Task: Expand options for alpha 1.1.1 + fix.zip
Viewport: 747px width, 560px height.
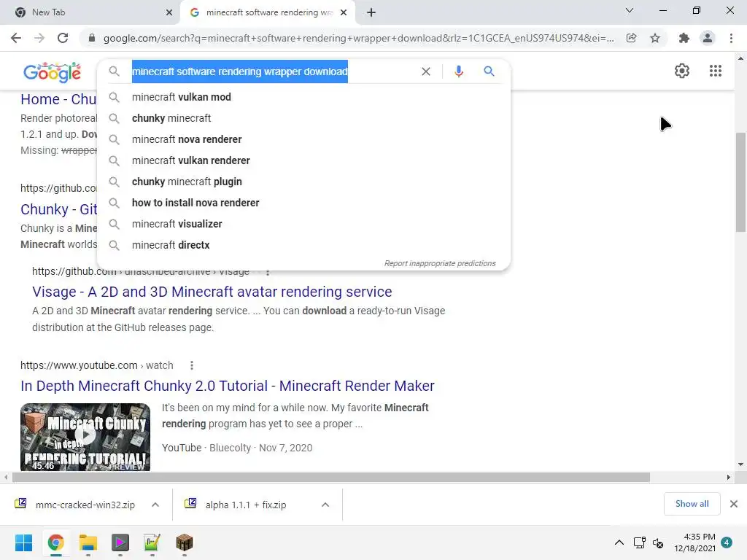Action: (x=325, y=505)
